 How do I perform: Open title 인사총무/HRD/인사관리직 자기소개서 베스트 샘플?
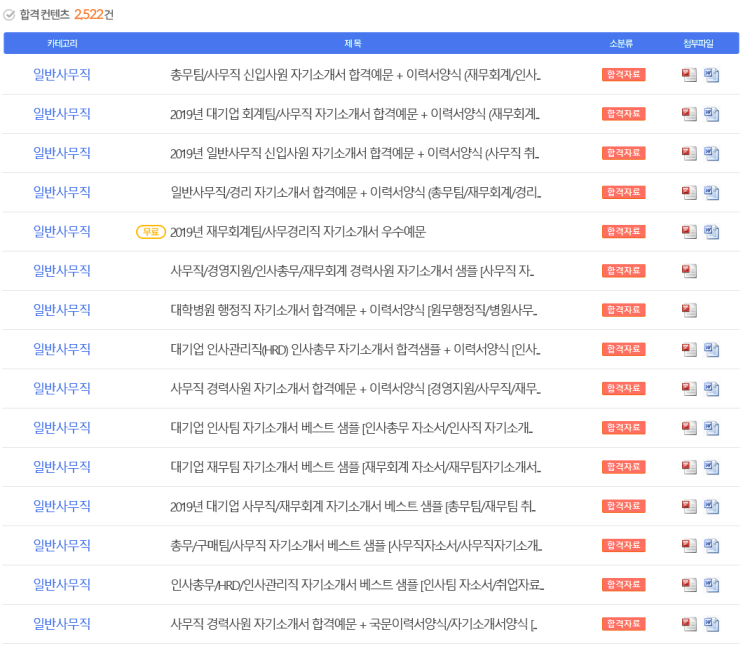357,585
